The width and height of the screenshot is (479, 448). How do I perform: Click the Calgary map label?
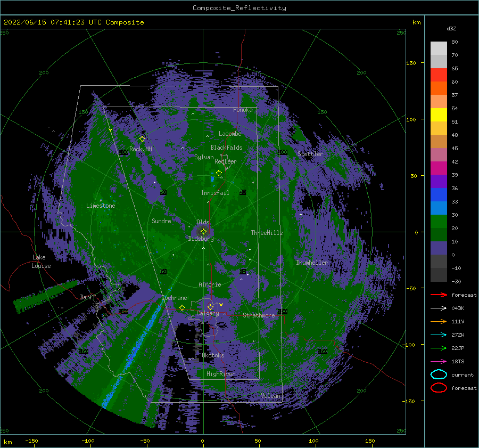[208, 313]
